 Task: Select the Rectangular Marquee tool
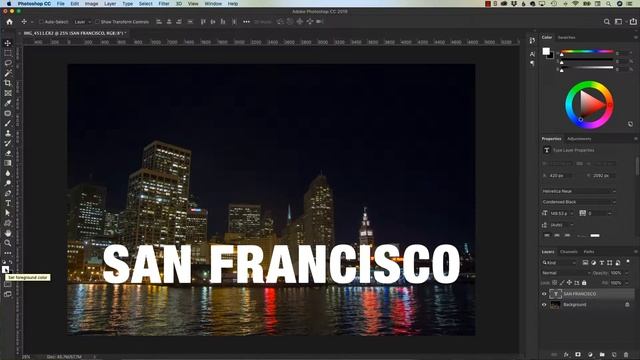(x=8, y=53)
